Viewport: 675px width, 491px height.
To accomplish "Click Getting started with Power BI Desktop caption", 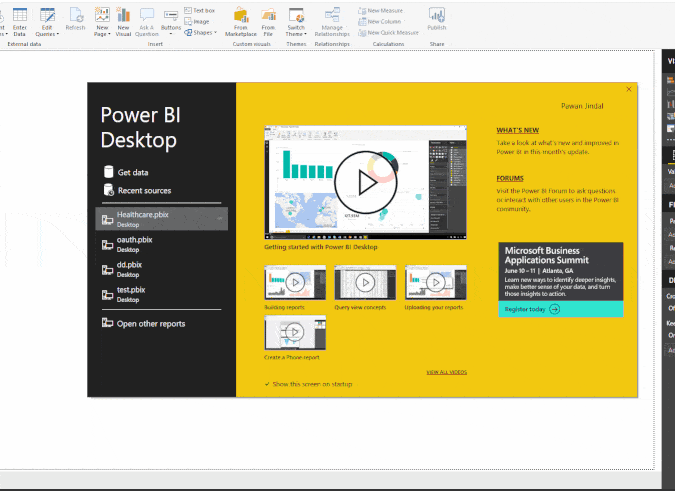I will coord(321,247).
